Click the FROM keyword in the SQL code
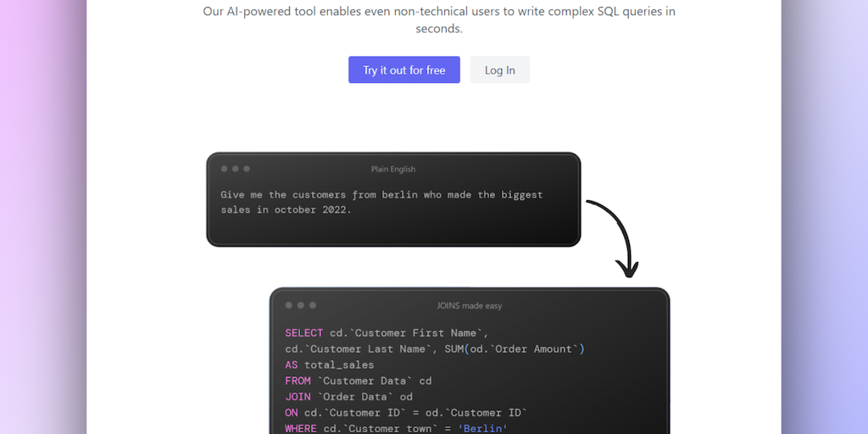The image size is (868, 434). [298, 381]
